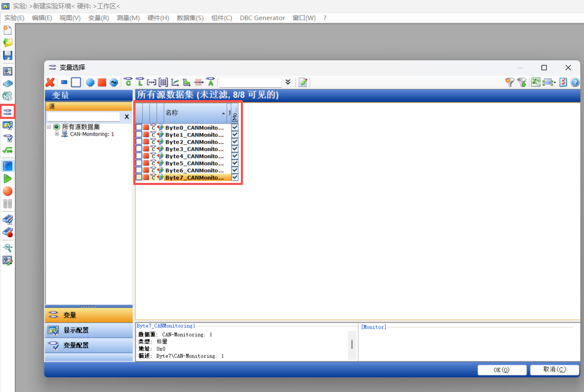Screen dimensions: 584x392
Task: Uncheck Monitor checkbox for Byte7_CANMonito...
Action: coord(235,178)
